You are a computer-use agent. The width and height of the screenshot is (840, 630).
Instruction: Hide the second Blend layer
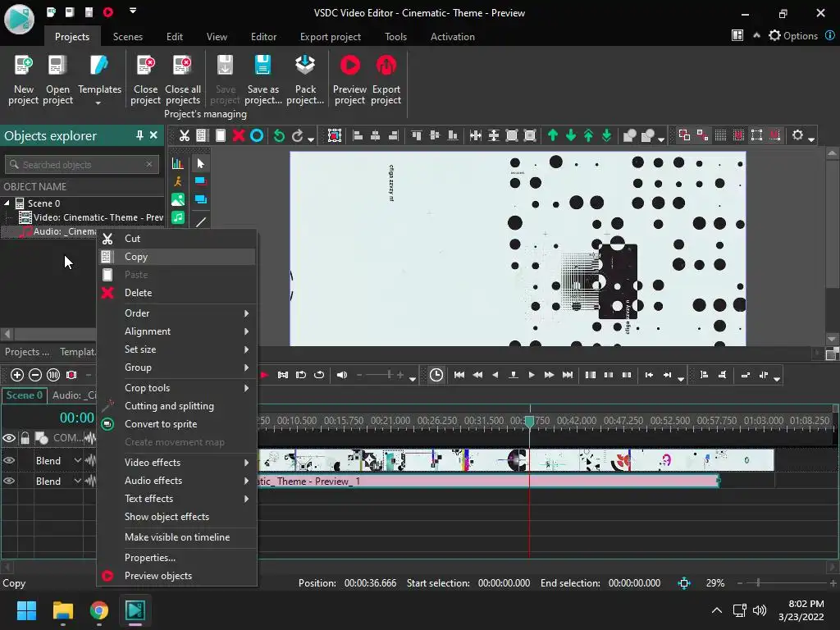click(9, 481)
